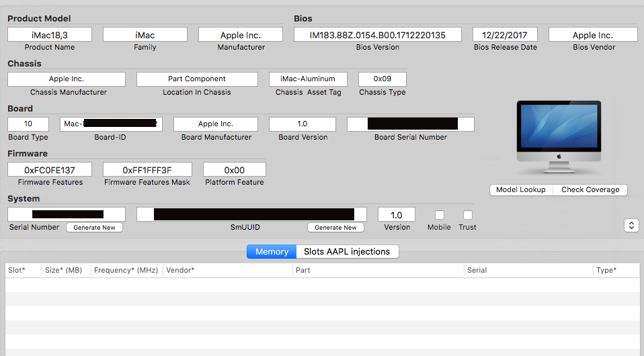Viewport: 644px width, 356px height.
Task: Edit the Platform Feature field 0x00
Action: coord(235,169)
